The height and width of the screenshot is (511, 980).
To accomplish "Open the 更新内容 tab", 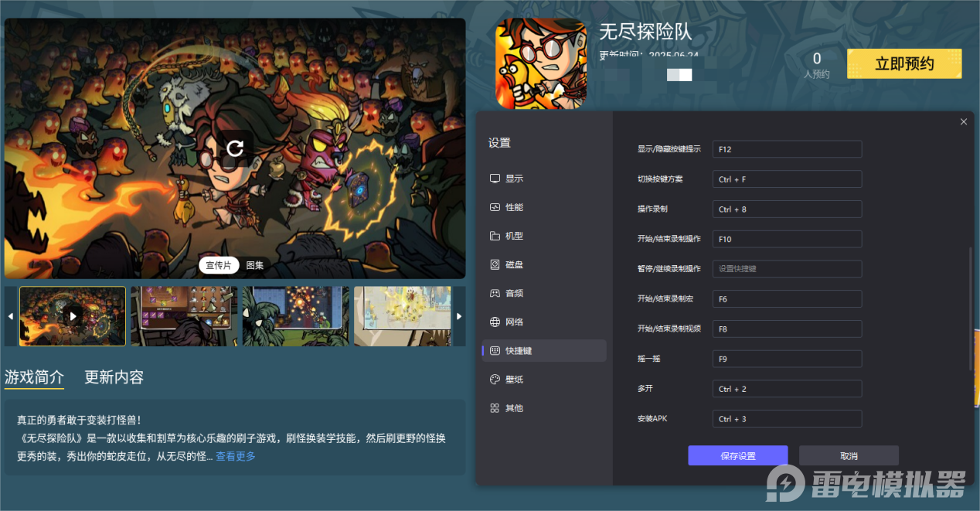I will pos(114,377).
